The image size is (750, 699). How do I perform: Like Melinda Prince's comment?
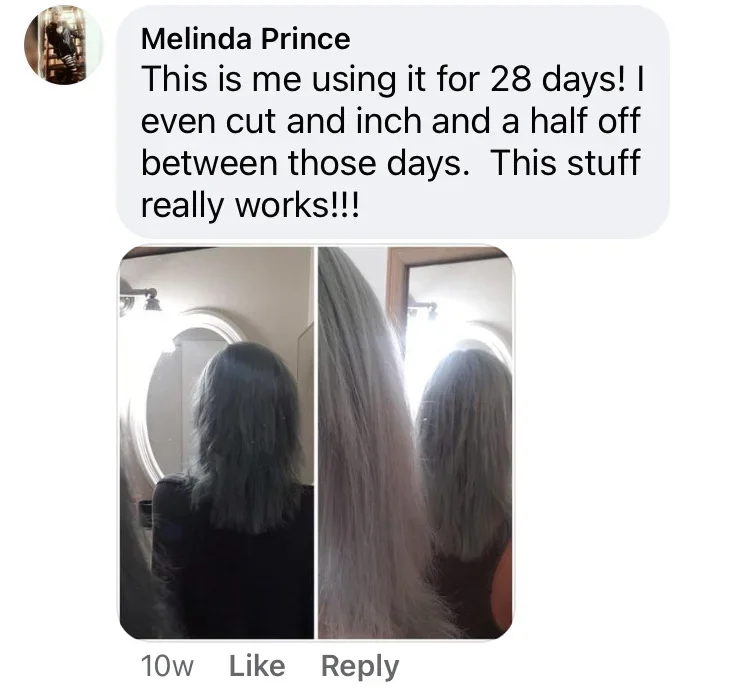pyautogui.click(x=257, y=666)
